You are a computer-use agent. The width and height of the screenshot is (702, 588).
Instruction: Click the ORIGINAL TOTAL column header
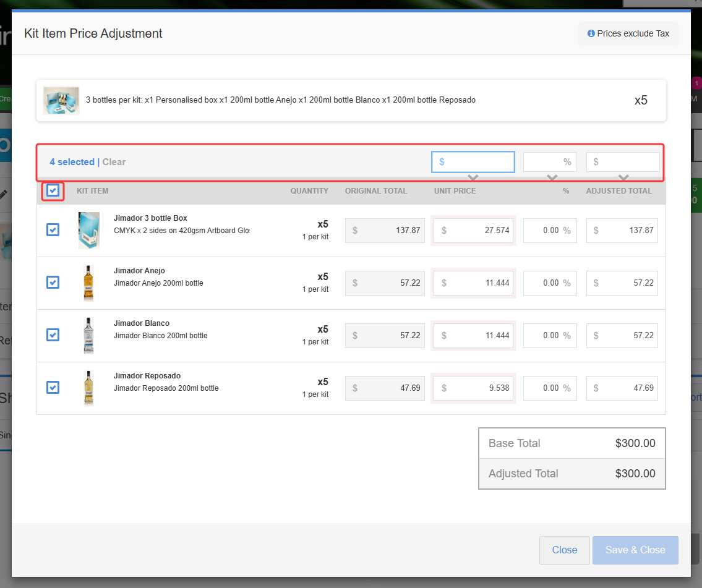[376, 191]
